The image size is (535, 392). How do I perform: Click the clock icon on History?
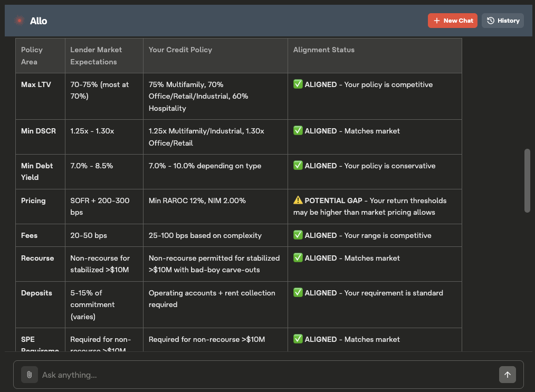point(491,21)
